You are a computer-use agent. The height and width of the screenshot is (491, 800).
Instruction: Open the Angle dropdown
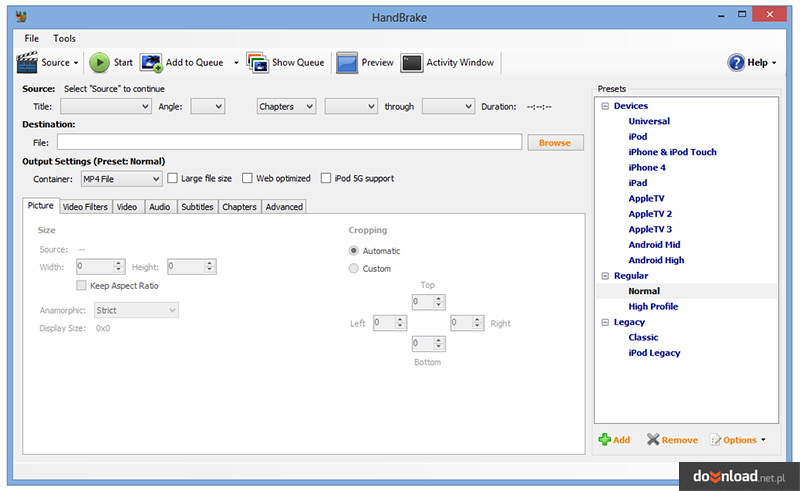[x=208, y=106]
